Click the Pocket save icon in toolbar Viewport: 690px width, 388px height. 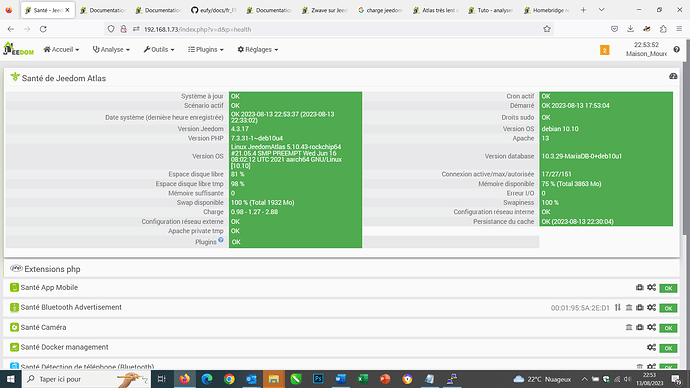(x=614, y=29)
